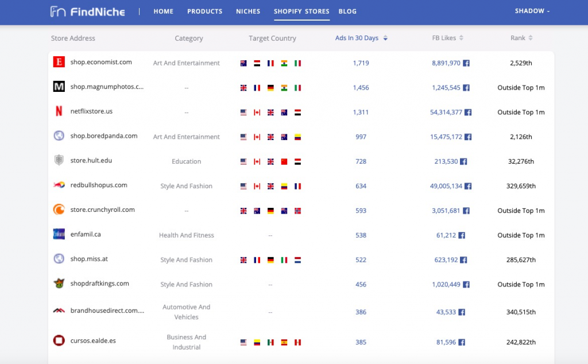Click the 8,891,970 FB likes value
588x364 pixels.
click(x=446, y=63)
